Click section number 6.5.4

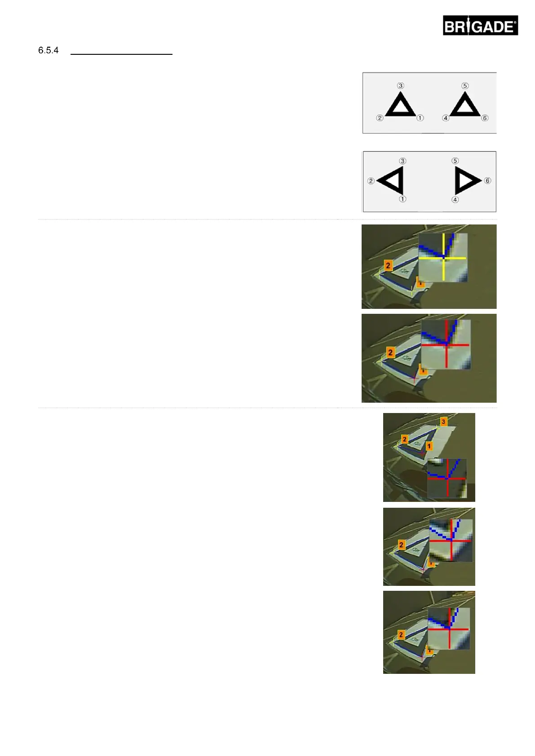49,50
